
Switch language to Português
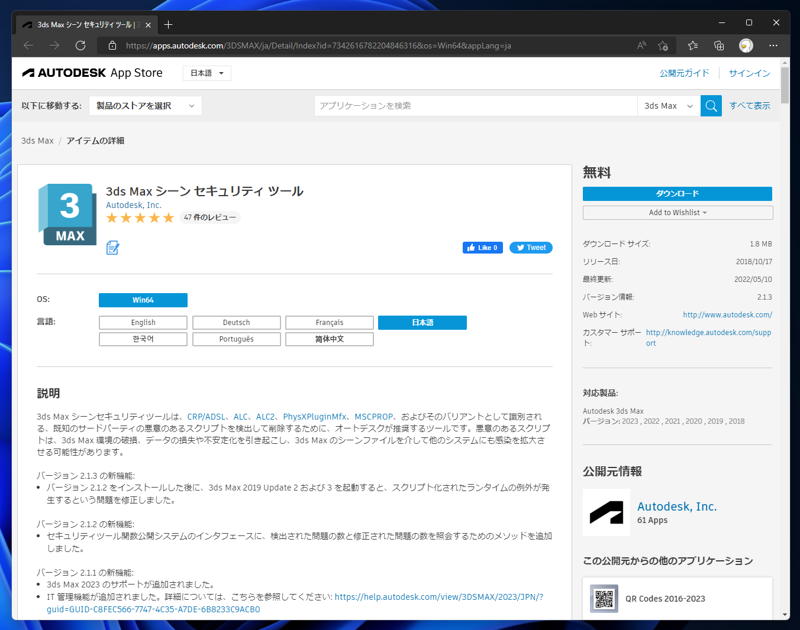click(236, 339)
